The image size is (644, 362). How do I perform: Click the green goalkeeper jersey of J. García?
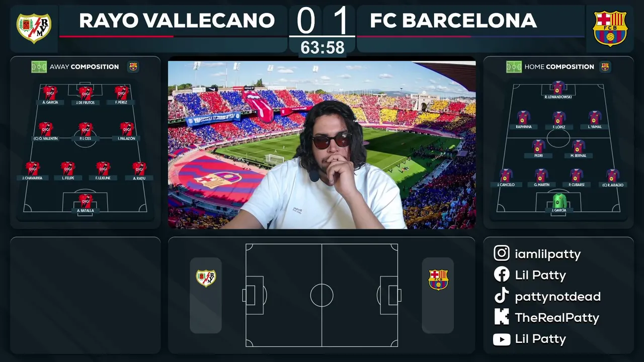559,201
